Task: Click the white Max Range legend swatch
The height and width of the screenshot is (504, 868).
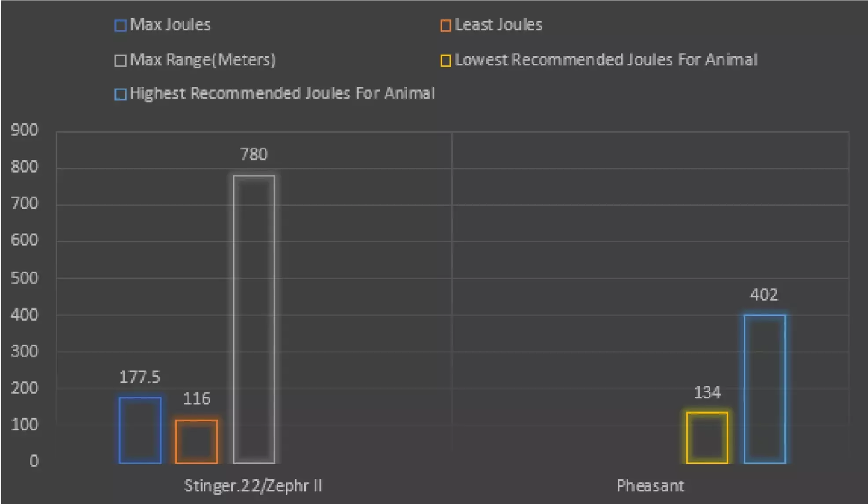Action: click(x=120, y=60)
